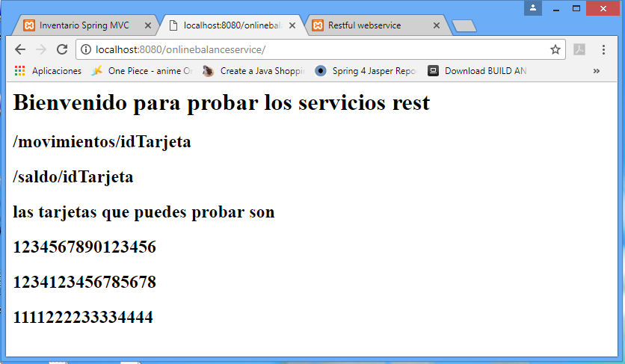Click the text /movimientos/idTarjeta
This screenshot has height=364, width=625.
pos(102,142)
